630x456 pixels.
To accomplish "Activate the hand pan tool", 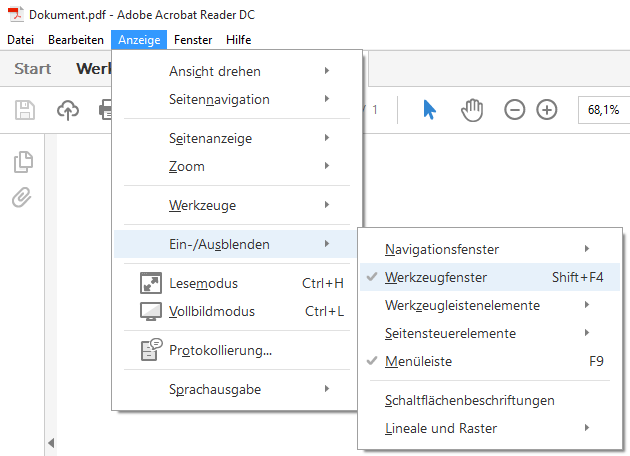I will 472,110.
